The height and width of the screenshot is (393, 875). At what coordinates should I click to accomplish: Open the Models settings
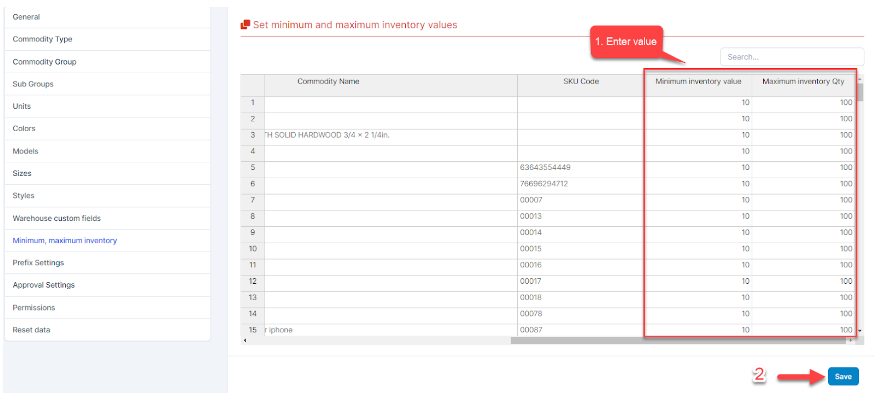point(107,151)
